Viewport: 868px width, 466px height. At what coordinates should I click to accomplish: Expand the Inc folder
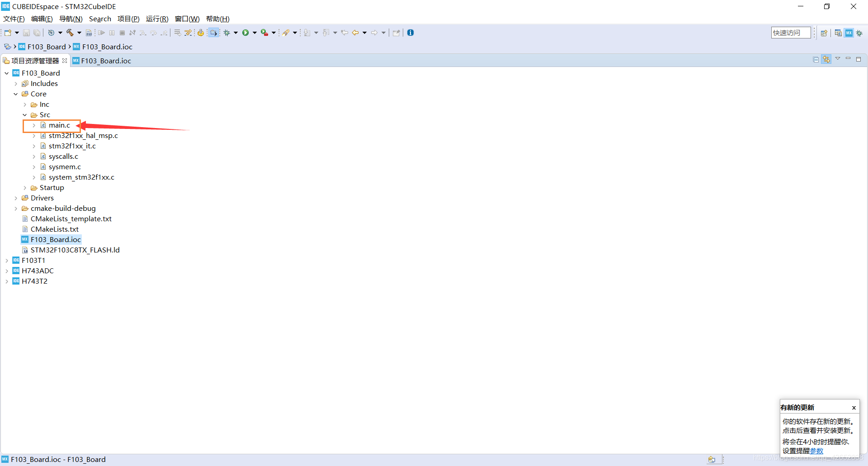(25, 105)
